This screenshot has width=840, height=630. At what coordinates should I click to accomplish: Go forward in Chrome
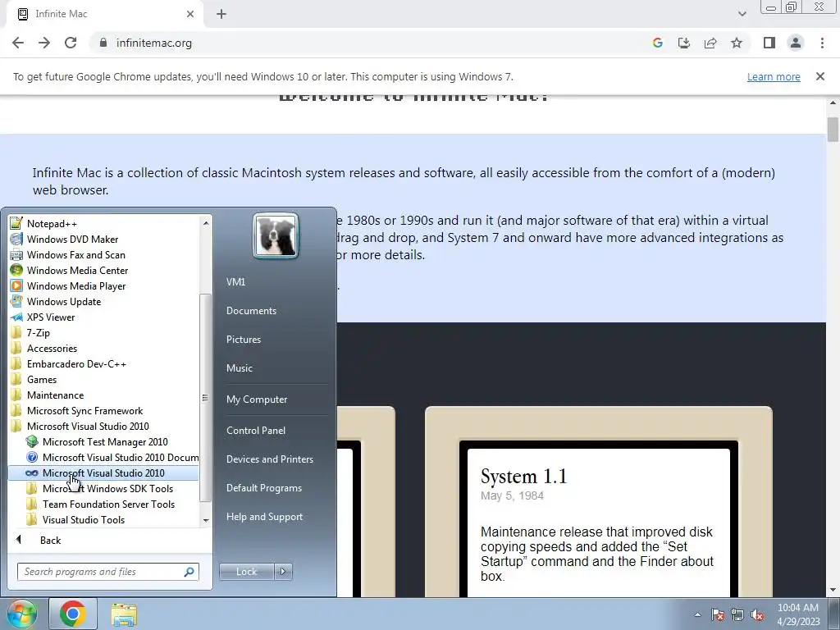pos(44,43)
